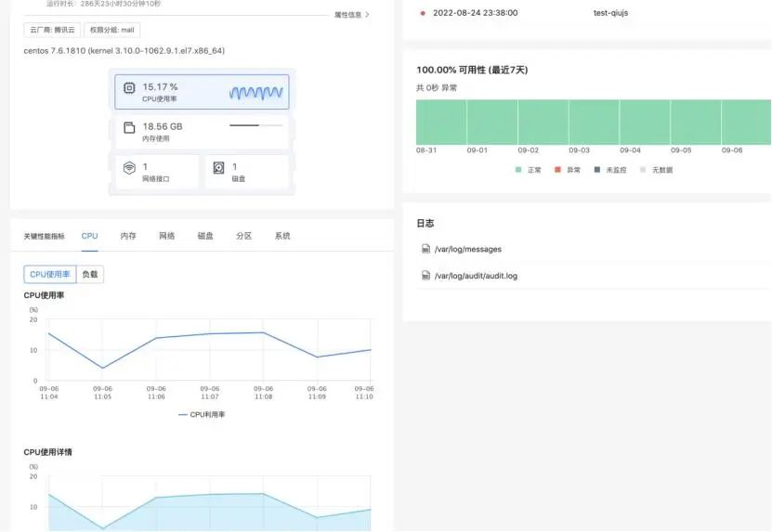Toggle the 异常 legend item
The width and height of the screenshot is (772, 532).
[x=567, y=170]
